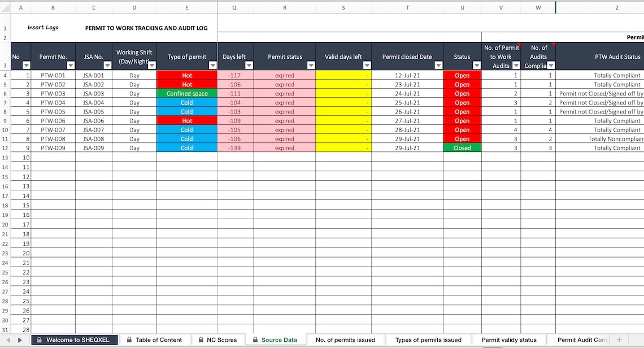Click the lock icon on Table of Content tab
Screen dimensions: 644x348
pos(130,340)
